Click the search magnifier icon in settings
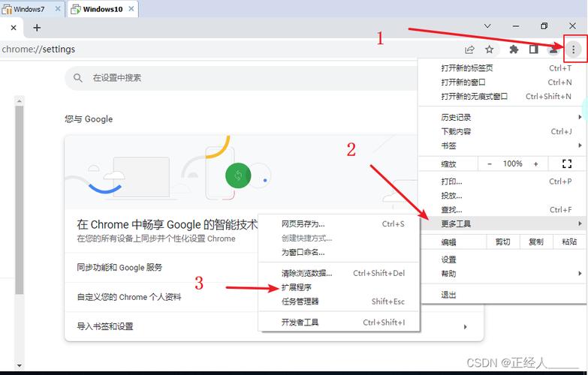 click(77, 78)
